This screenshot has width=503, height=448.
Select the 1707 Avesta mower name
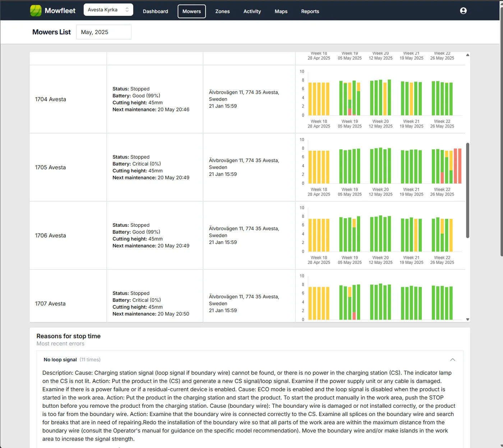tap(51, 304)
